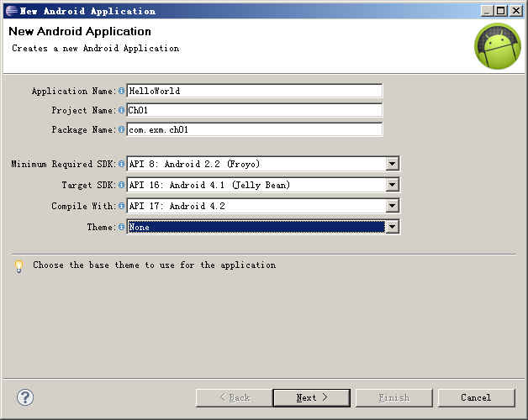
Task: Click the lightbulb tip icon
Action: click(18, 266)
